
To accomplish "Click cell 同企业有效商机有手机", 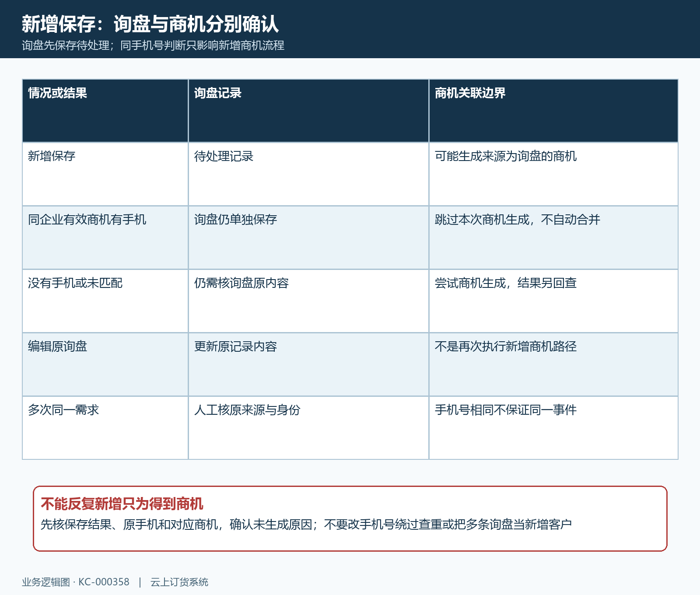I will point(105,238).
